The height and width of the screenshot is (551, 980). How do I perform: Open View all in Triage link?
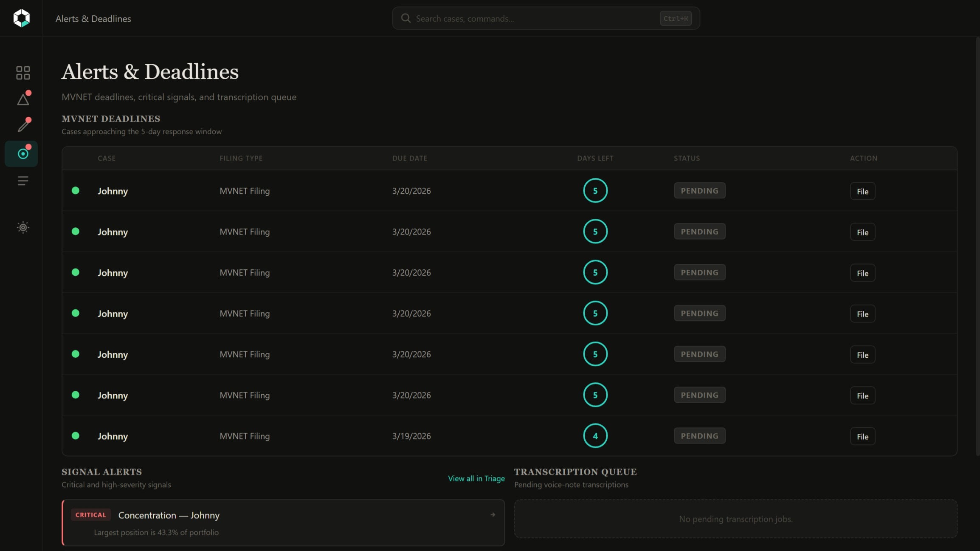pos(476,478)
